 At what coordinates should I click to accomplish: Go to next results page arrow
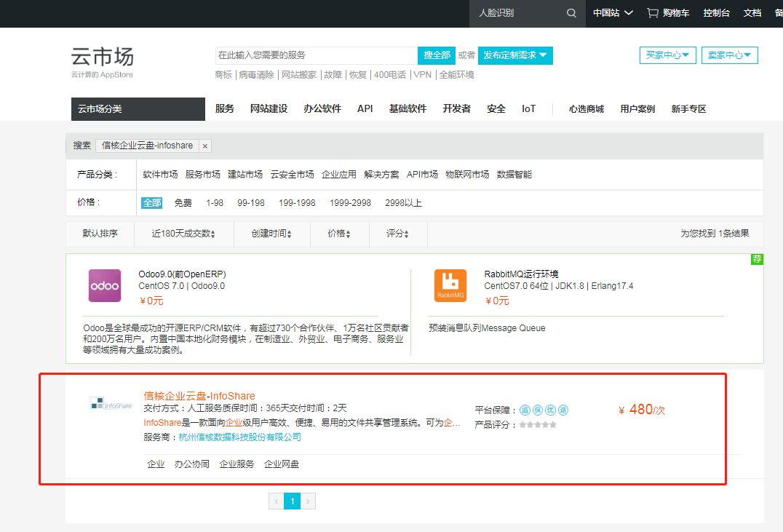pos(308,501)
